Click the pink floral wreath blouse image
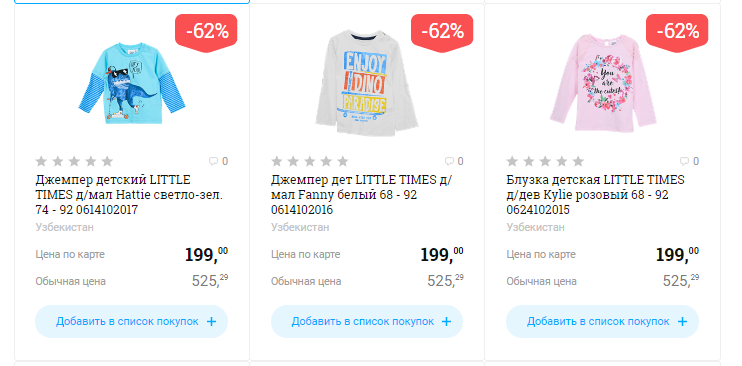Screen dimensions: 742x366 pos(602,83)
